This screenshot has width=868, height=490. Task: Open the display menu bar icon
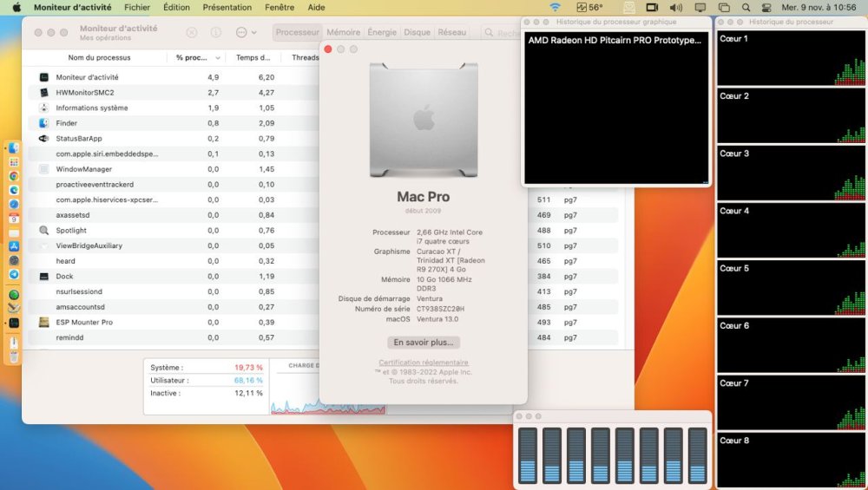[x=700, y=7]
